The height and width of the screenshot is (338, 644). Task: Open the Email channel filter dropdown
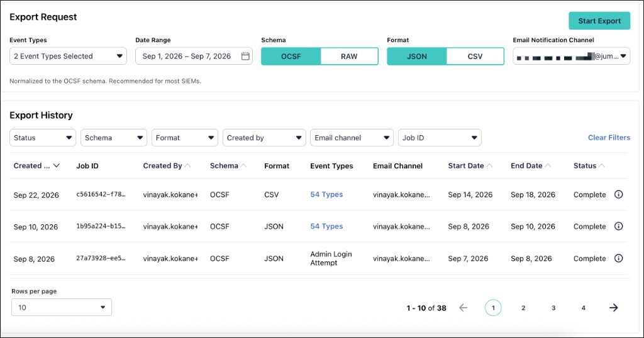(x=352, y=138)
